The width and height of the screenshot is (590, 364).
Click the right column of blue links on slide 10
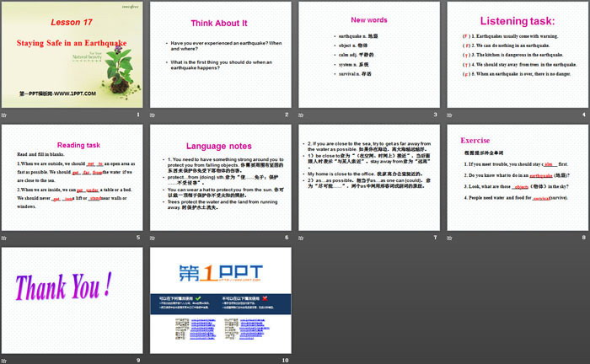250,328
